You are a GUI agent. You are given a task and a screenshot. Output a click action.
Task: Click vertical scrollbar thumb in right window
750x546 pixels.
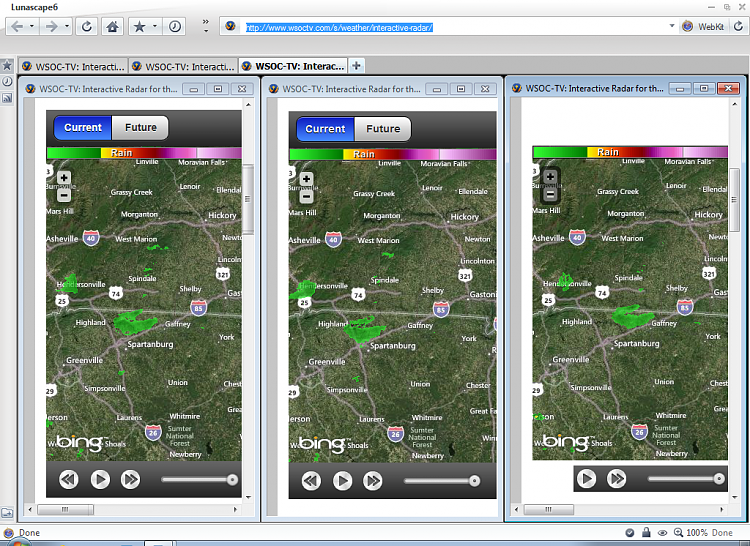pyautogui.click(x=734, y=200)
